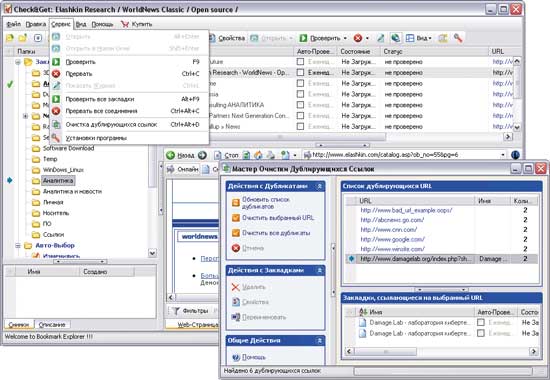Collapse the Общие Действия panel
Viewport: 550px width, 380px height.
point(320,341)
